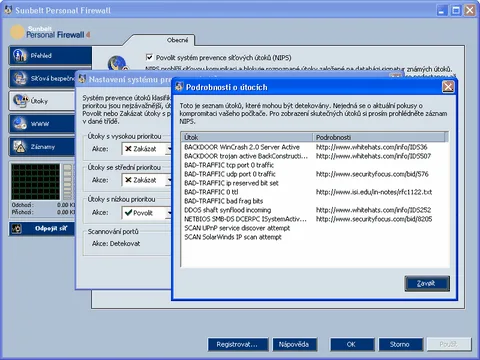Image resolution: width=480 pixels, height=360 pixels.
Task: Click the Registrovat... button
Action: coord(238,344)
